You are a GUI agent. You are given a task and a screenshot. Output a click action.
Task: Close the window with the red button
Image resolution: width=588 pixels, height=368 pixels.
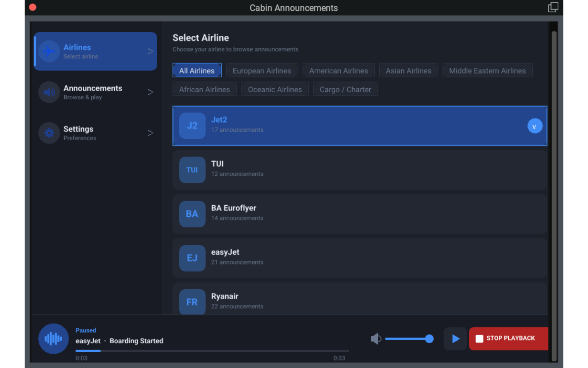point(33,7)
